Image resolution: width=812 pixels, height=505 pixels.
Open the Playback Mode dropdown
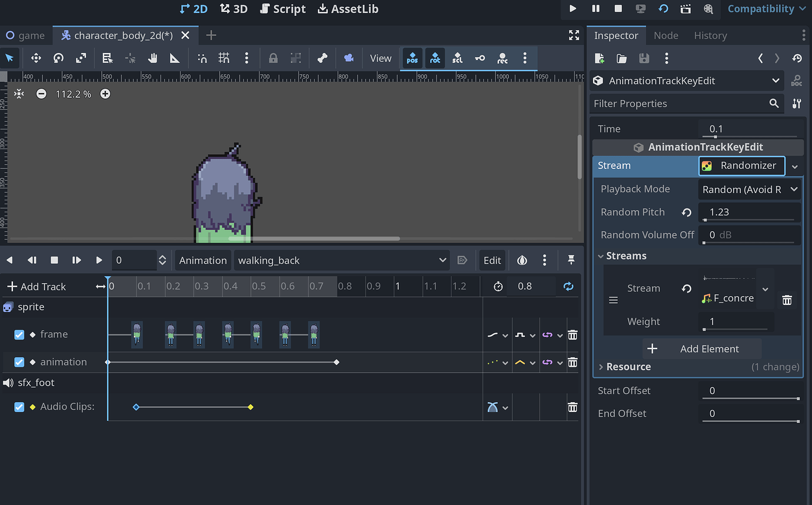750,189
